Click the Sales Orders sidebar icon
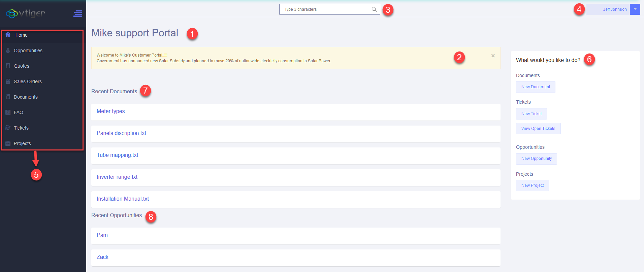 pyautogui.click(x=8, y=81)
